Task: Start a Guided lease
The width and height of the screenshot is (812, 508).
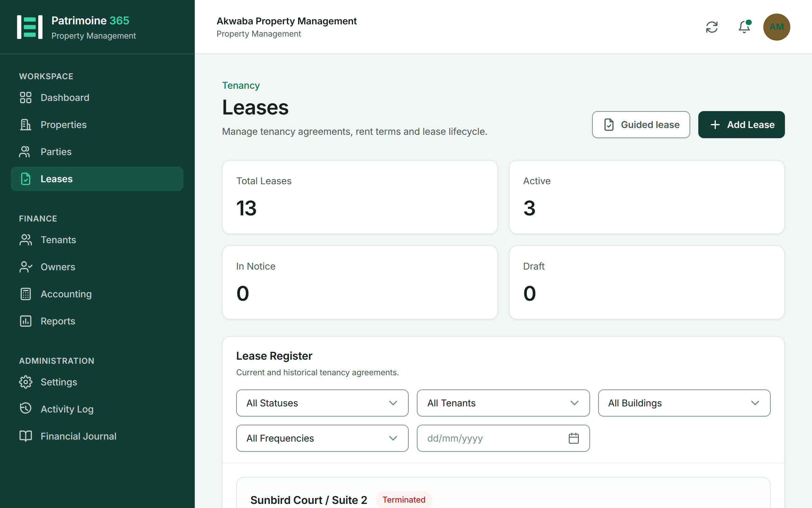Action: click(x=641, y=125)
